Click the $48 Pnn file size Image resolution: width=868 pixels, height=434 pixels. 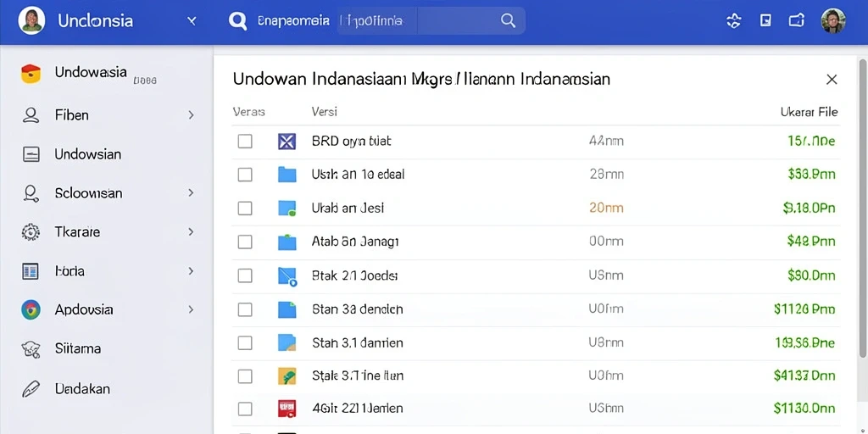pyautogui.click(x=811, y=242)
